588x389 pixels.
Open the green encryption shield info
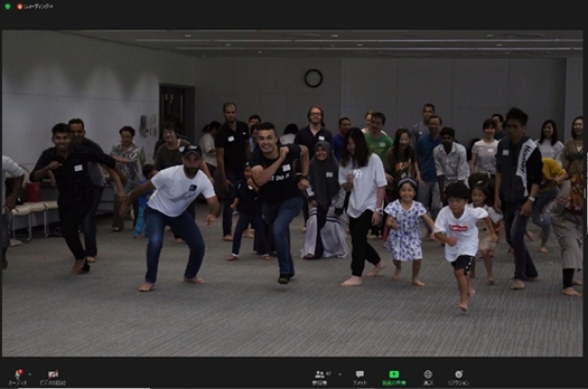(8, 6)
